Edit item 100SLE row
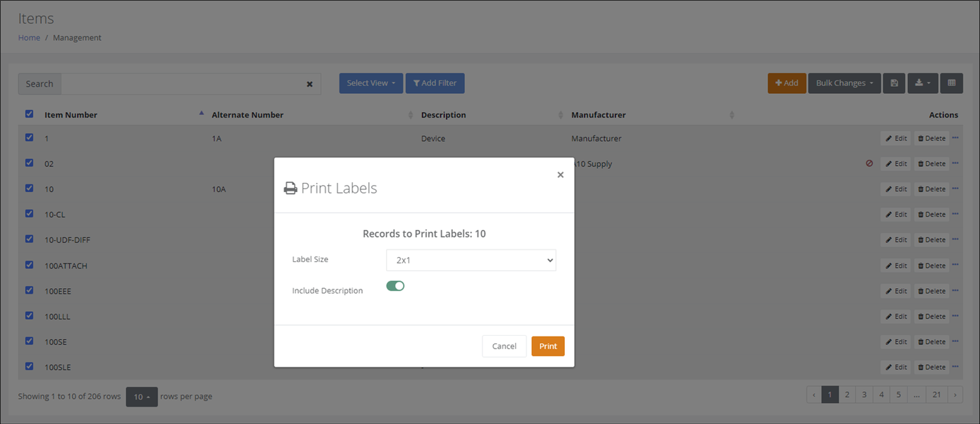This screenshot has width=980, height=424. (x=896, y=367)
